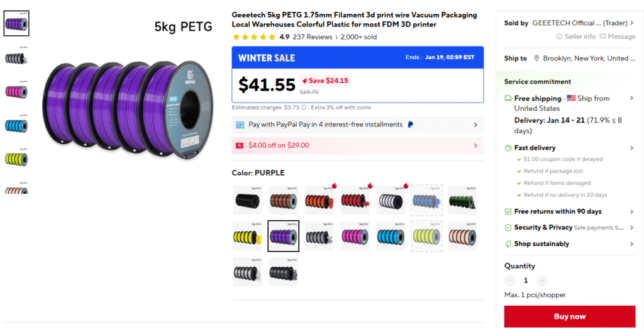Image resolution: width=644 pixels, height=329 pixels.
Task: Select the cyan blue filament color option
Action: [x=391, y=236]
